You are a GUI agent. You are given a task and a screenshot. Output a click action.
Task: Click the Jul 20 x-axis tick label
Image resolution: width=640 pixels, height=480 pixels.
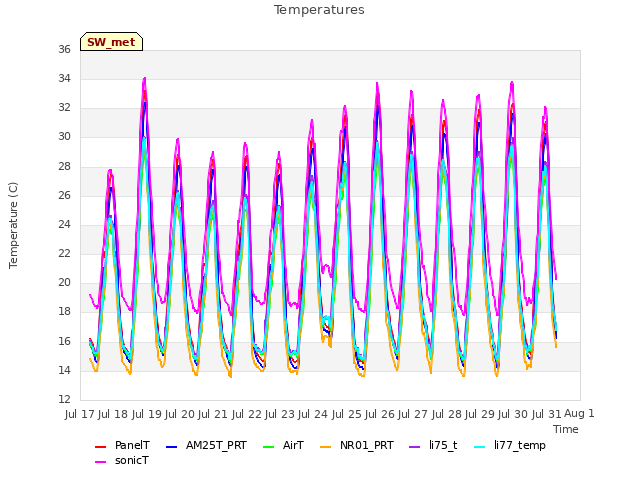pos(180,414)
